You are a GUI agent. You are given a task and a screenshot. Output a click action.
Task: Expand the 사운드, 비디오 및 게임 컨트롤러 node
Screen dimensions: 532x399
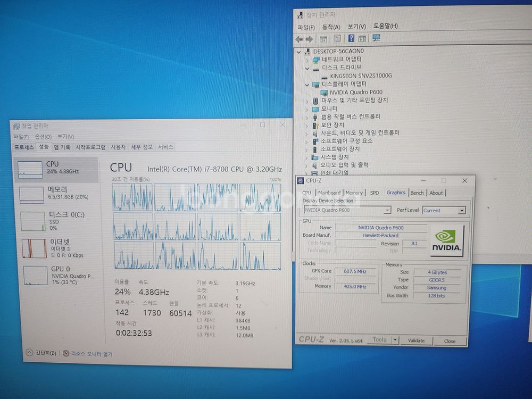(306, 134)
